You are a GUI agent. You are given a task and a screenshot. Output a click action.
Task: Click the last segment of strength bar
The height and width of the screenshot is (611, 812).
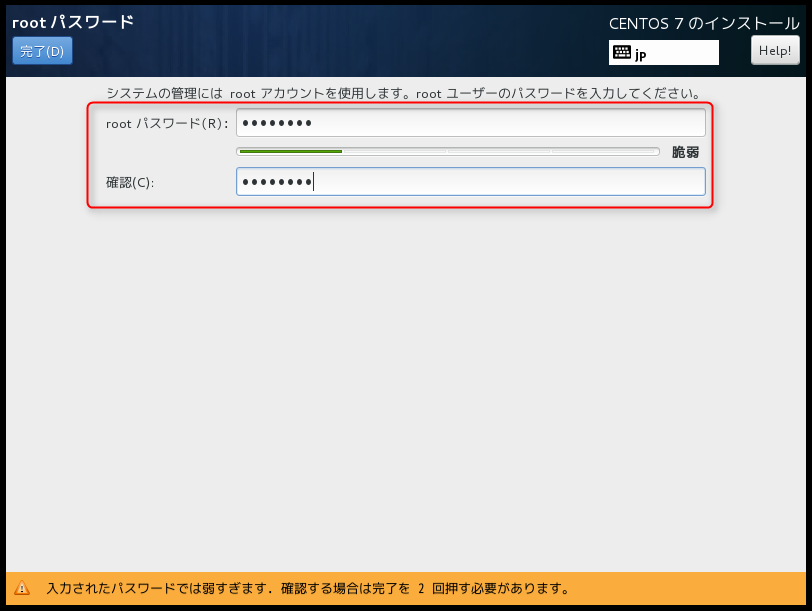click(605, 152)
